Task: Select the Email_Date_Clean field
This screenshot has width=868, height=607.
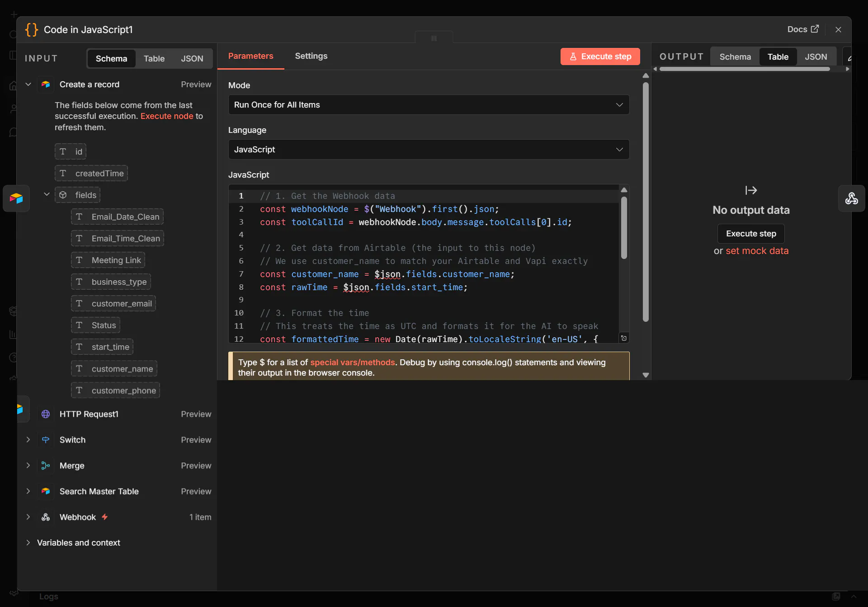Action: tap(117, 216)
